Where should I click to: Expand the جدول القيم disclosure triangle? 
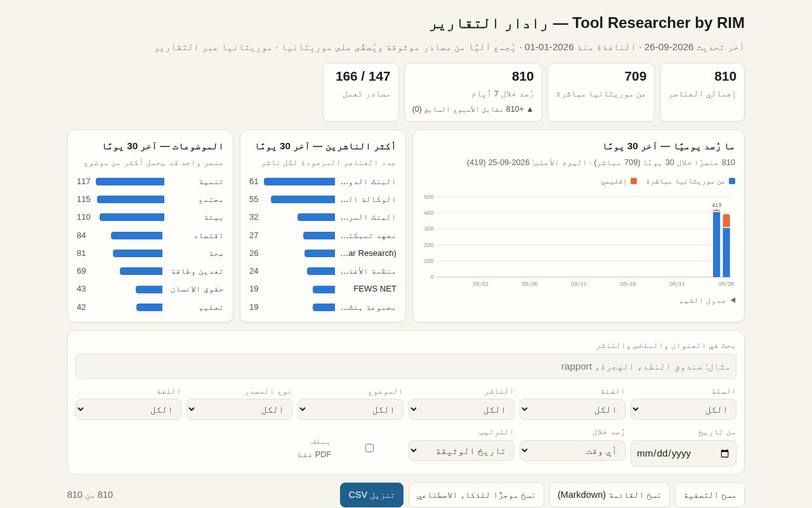733,300
